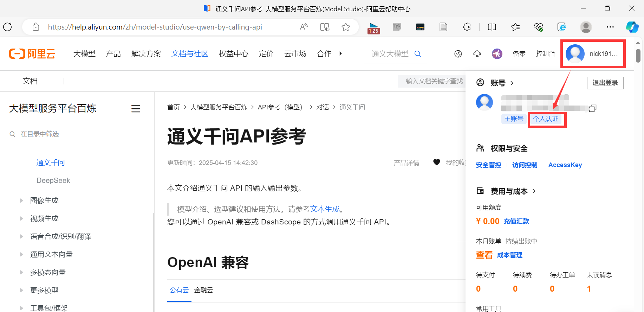
Task: Expand the 图像生成 tree item
Action: pyautogui.click(x=21, y=200)
